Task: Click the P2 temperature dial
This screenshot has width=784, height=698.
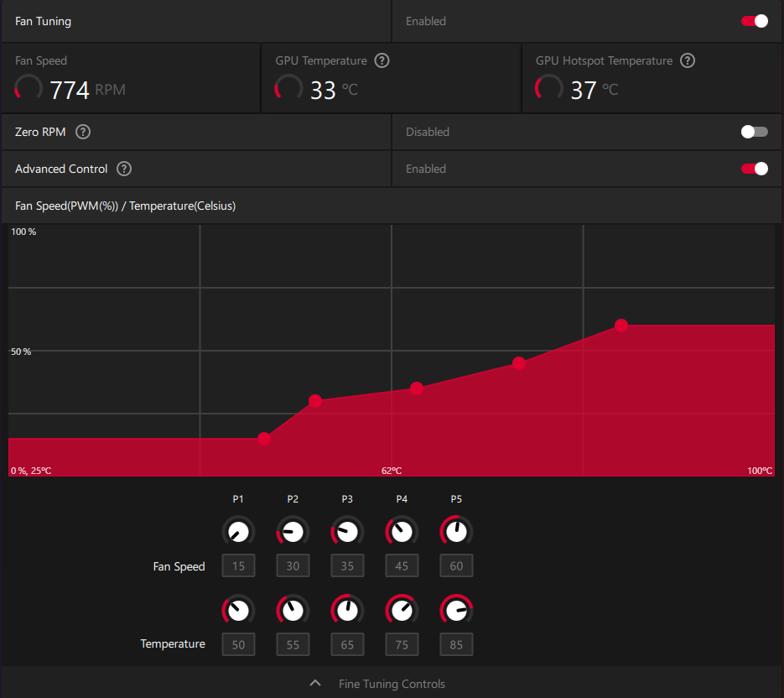Action: [x=293, y=611]
